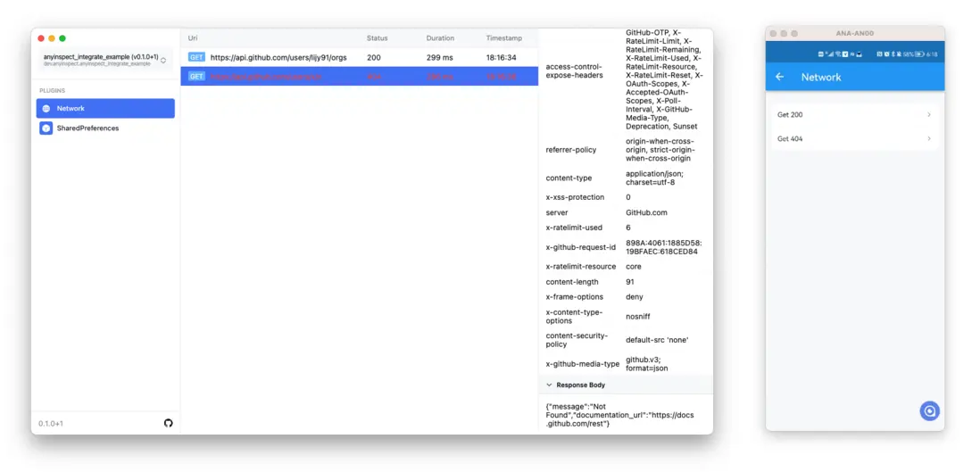Close the AnyInspect desktop window with red button

pos(41,38)
